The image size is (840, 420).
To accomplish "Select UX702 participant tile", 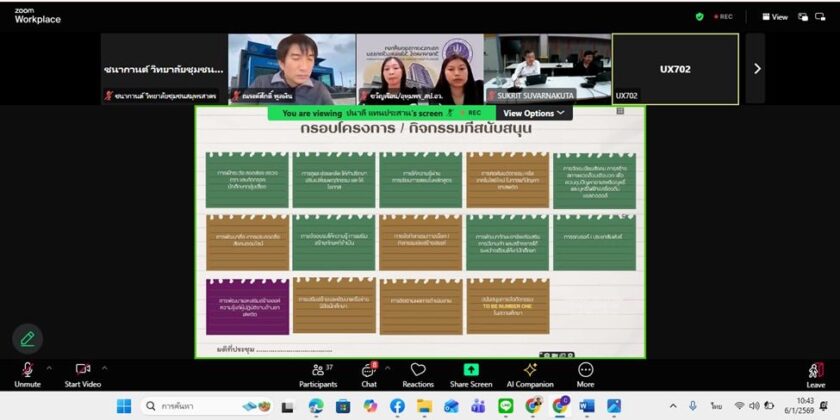I will [x=675, y=69].
